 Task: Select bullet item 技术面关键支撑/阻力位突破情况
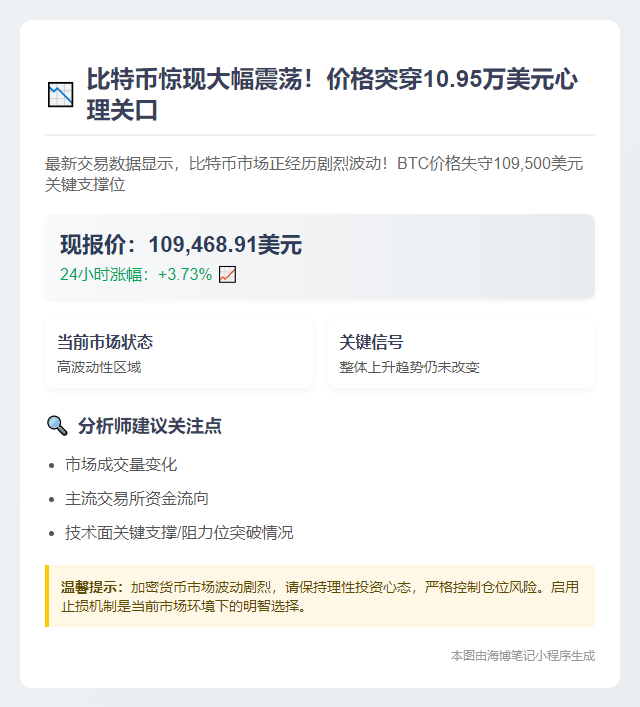(179, 533)
